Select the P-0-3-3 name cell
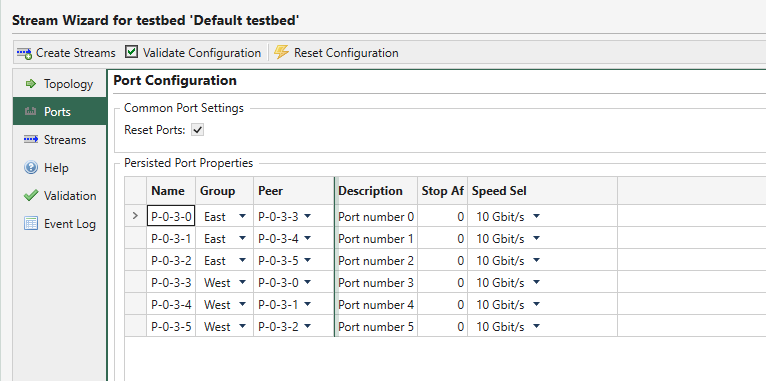This screenshot has width=766, height=381. 171,282
